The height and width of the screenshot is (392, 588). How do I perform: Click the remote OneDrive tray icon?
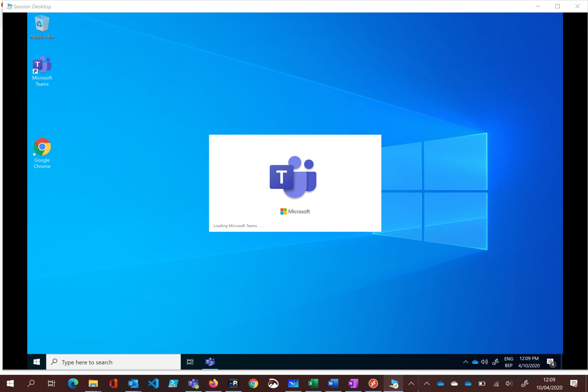click(x=475, y=362)
